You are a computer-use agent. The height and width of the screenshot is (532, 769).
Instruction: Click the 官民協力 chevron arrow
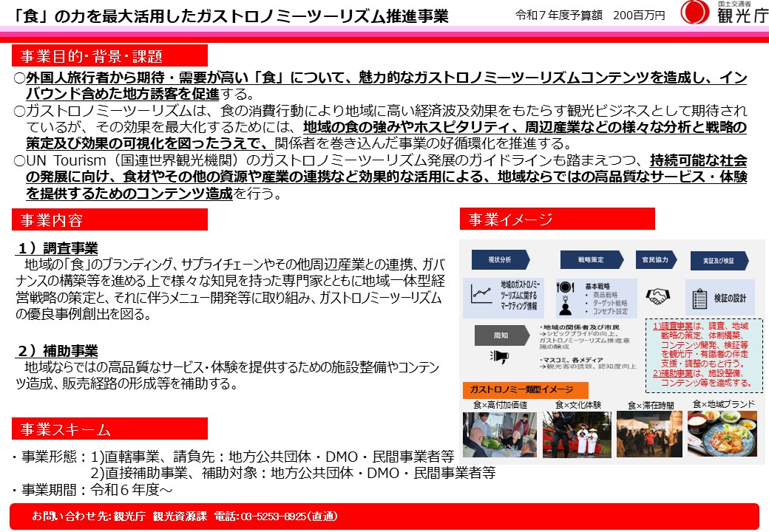point(655,259)
